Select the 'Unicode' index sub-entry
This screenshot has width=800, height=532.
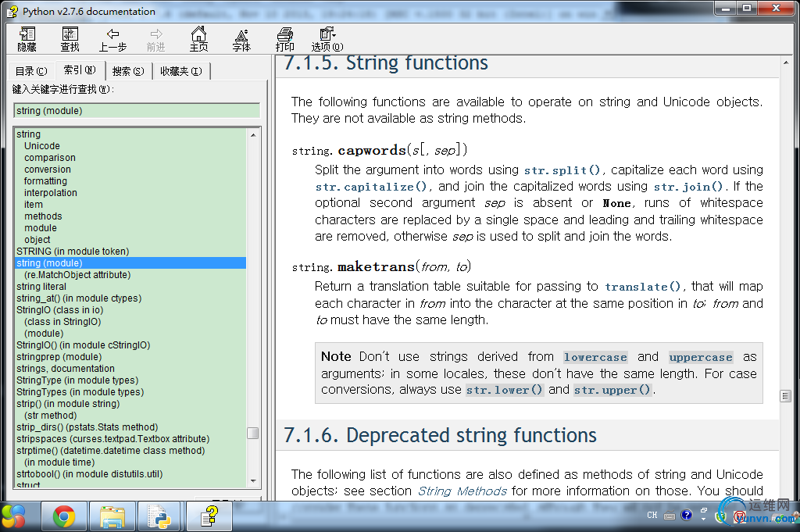(x=42, y=146)
